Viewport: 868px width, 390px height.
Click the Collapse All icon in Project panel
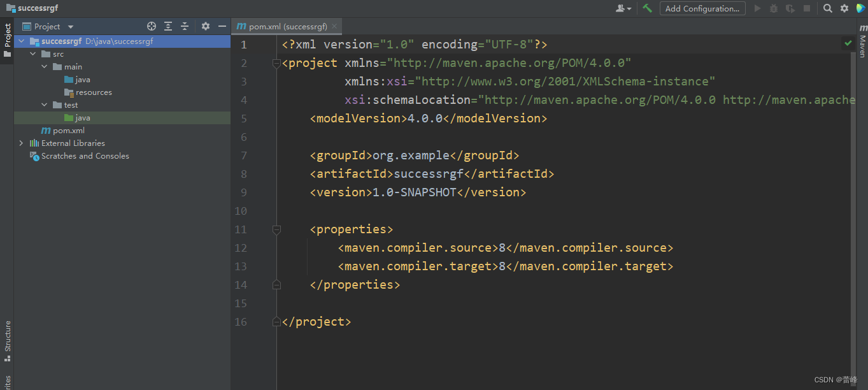point(184,26)
